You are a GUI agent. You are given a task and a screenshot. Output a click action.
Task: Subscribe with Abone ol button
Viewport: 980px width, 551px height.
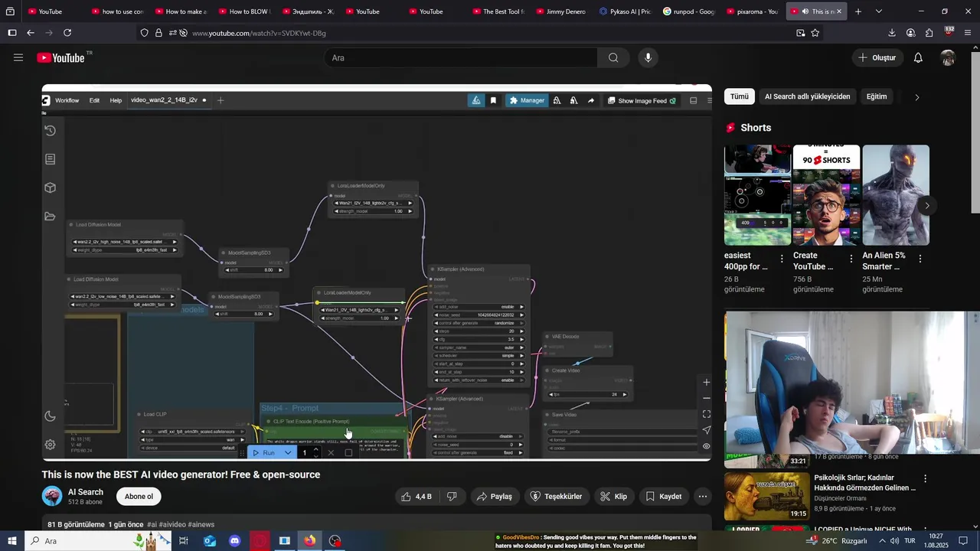(139, 497)
